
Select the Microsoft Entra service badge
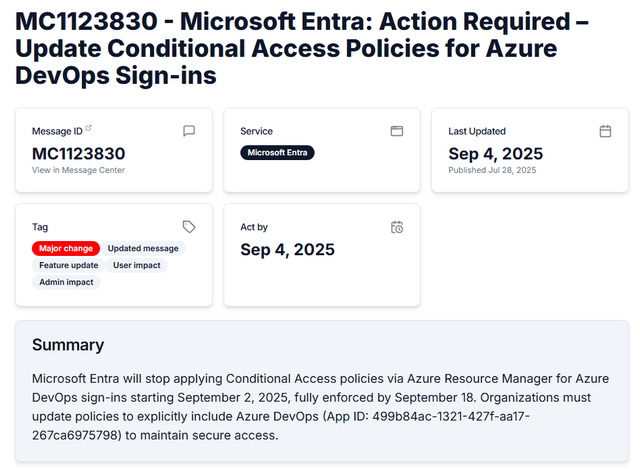click(x=277, y=153)
